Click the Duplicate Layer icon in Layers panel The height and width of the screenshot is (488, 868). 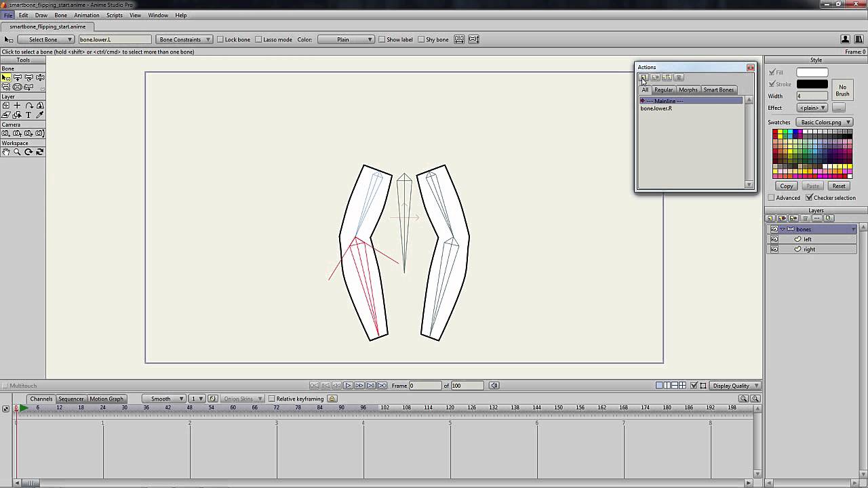point(782,218)
